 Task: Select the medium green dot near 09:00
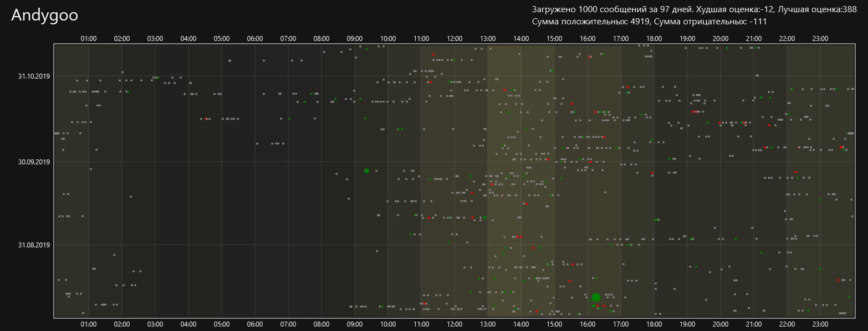366,171
